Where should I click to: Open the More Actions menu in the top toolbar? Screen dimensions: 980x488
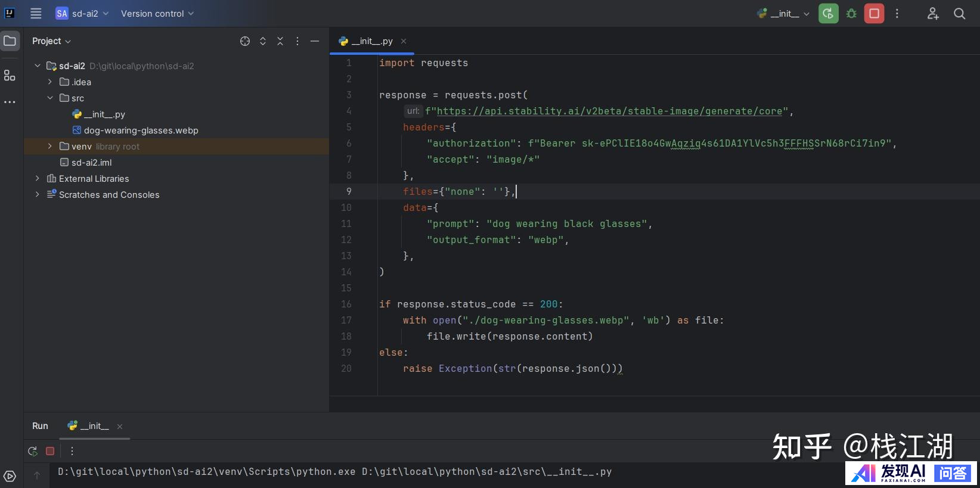click(897, 13)
